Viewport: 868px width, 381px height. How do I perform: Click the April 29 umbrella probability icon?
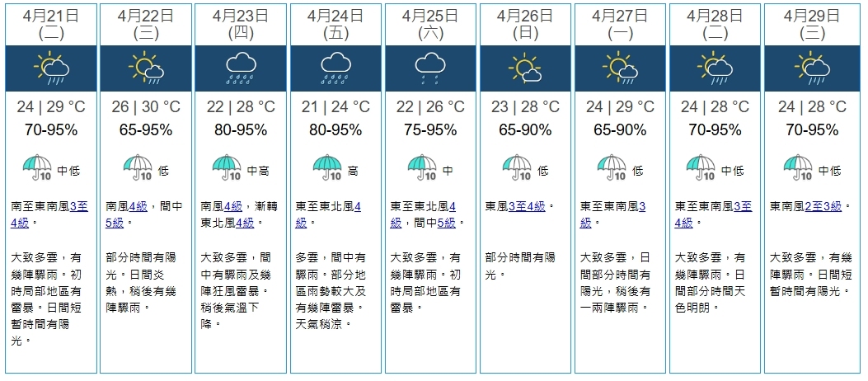(x=798, y=168)
